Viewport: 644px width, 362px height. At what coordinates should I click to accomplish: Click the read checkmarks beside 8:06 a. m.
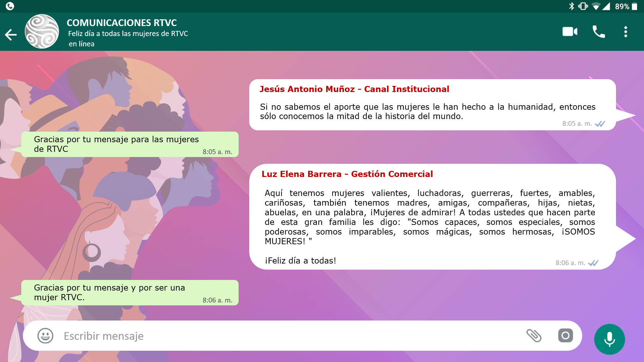[x=593, y=263]
